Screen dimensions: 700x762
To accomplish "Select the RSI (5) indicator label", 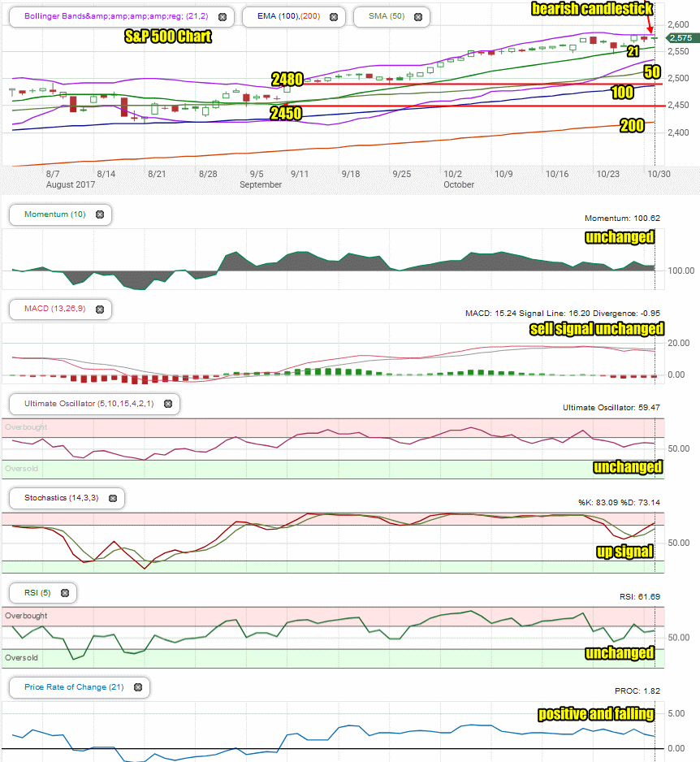I will (37, 592).
